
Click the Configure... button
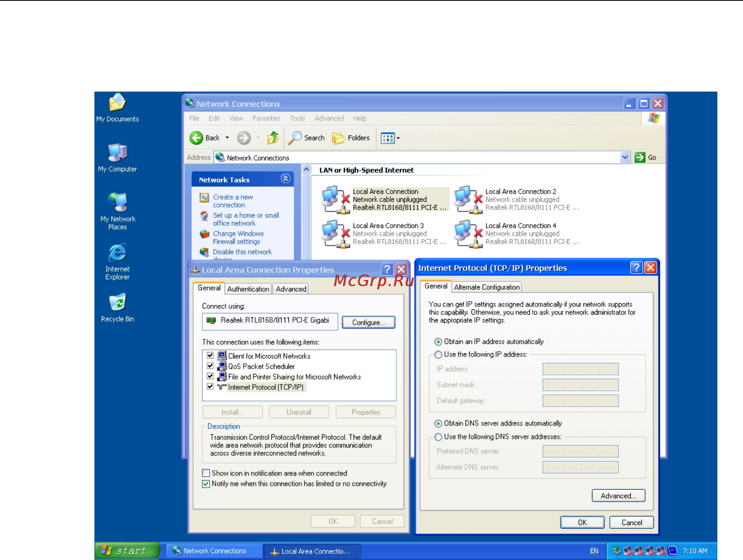[x=368, y=322]
